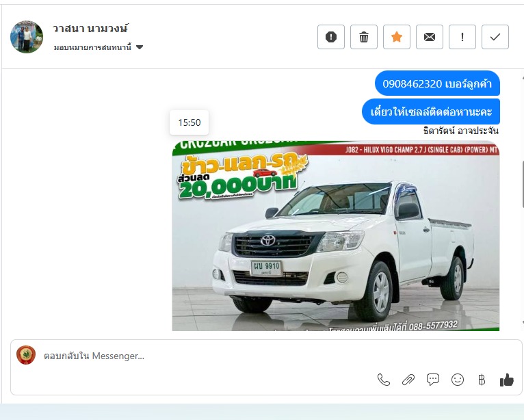The image size is (524, 420).
Task: Toggle the orange star on this conversation
Action: (397, 37)
